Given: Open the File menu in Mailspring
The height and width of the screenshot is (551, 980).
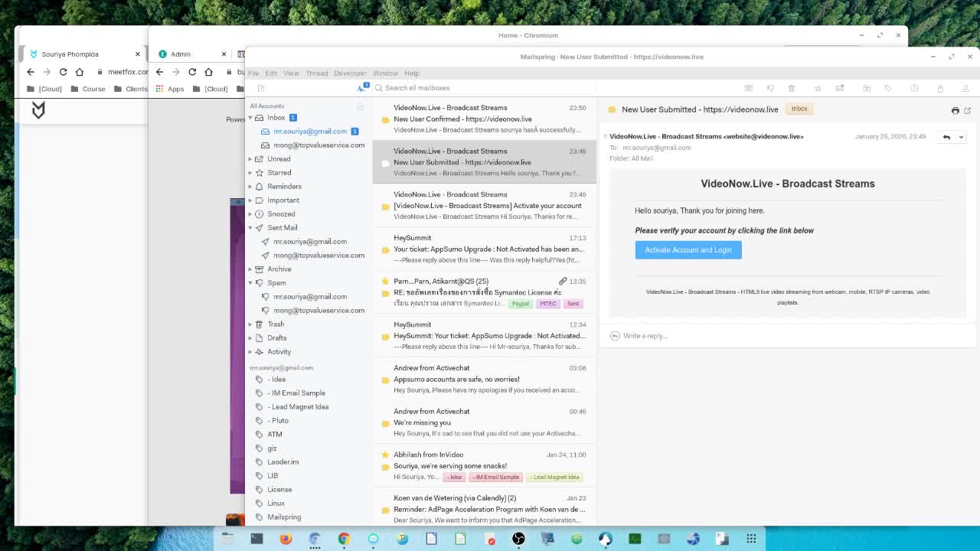Looking at the screenshot, I should pyautogui.click(x=253, y=73).
